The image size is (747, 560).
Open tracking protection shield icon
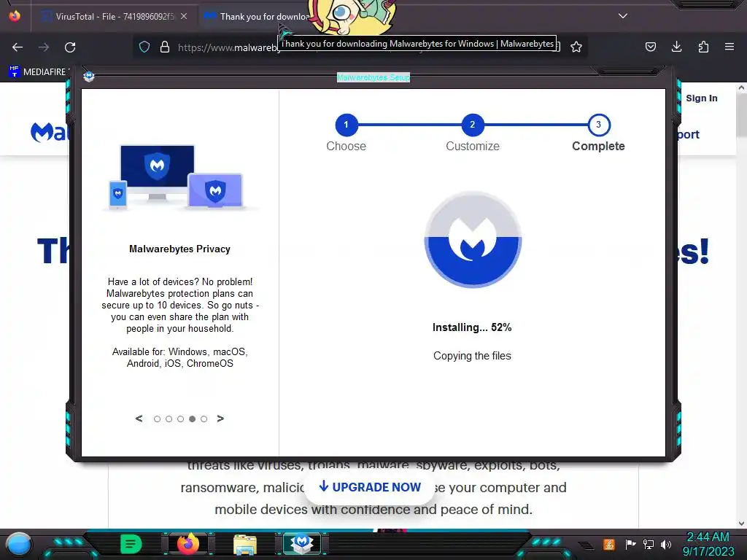144,47
